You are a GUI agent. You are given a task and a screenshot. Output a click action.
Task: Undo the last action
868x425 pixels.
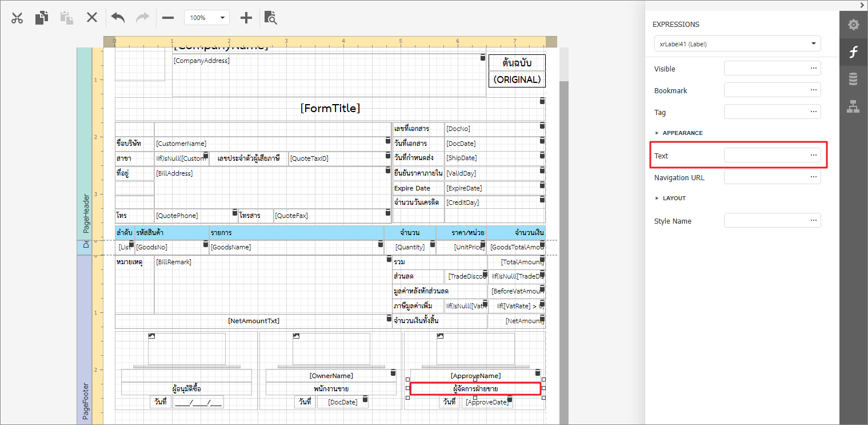[118, 18]
